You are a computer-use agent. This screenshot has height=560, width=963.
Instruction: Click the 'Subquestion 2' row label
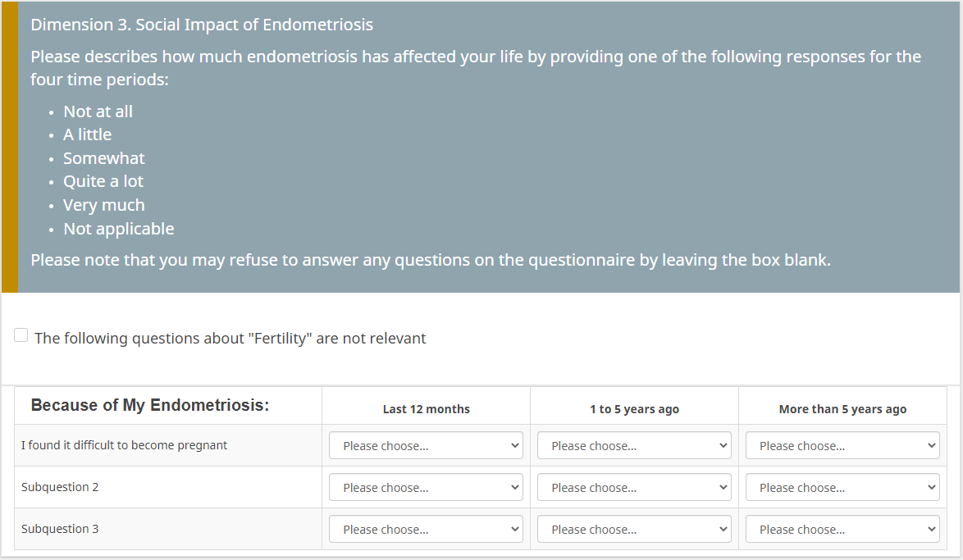pos(60,487)
